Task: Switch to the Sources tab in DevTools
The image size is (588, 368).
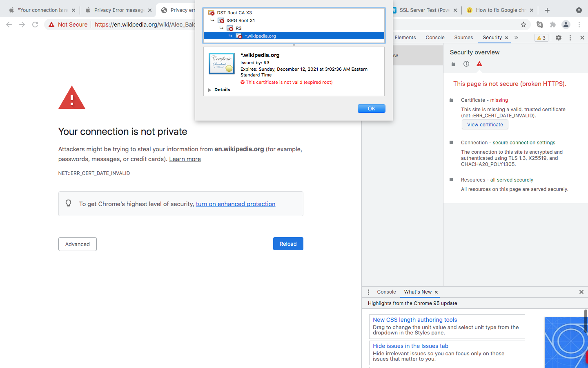Action: tap(463, 38)
